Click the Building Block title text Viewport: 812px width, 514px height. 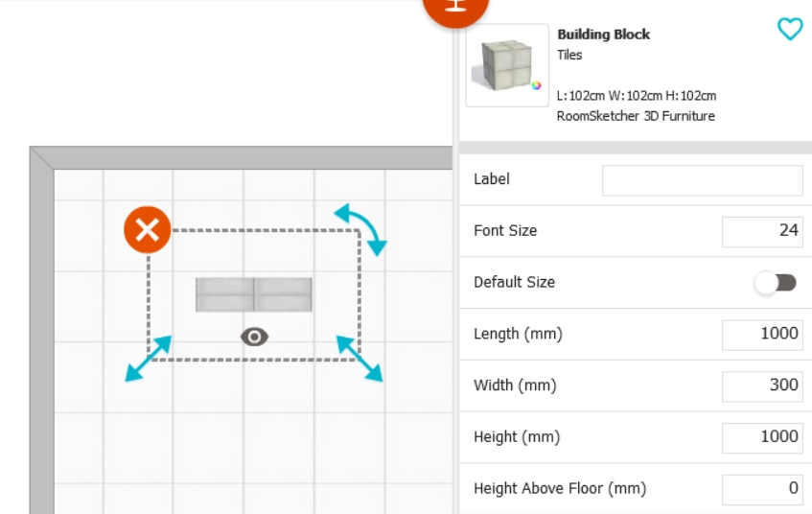[x=603, y=35]
